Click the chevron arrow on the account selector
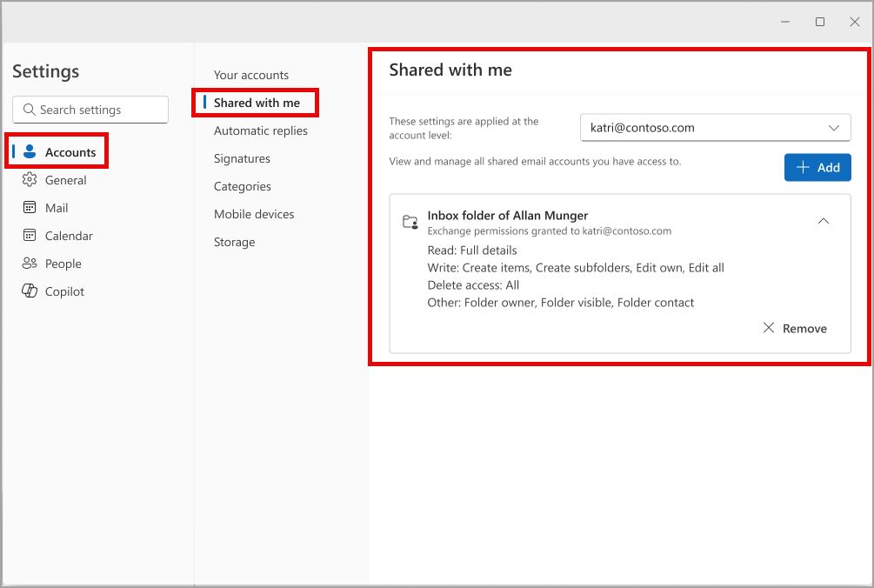874x588 pixels. point(834,128)
